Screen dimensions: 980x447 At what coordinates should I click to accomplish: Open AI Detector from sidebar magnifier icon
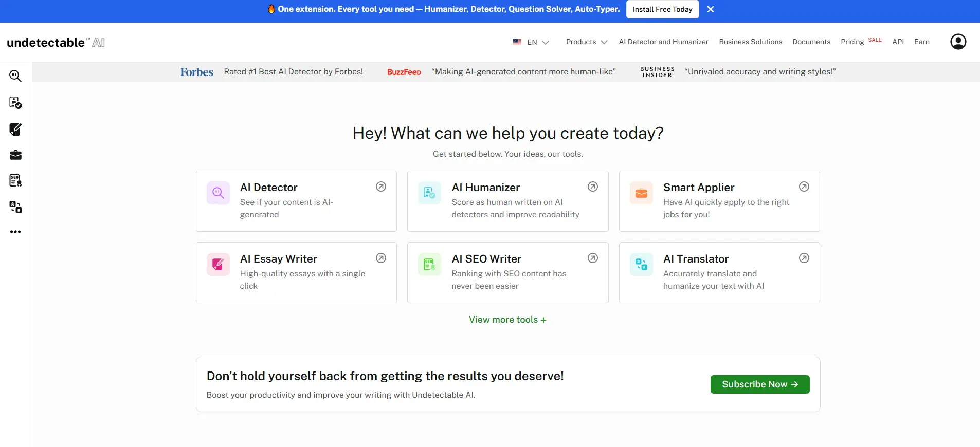pos(15,76)
